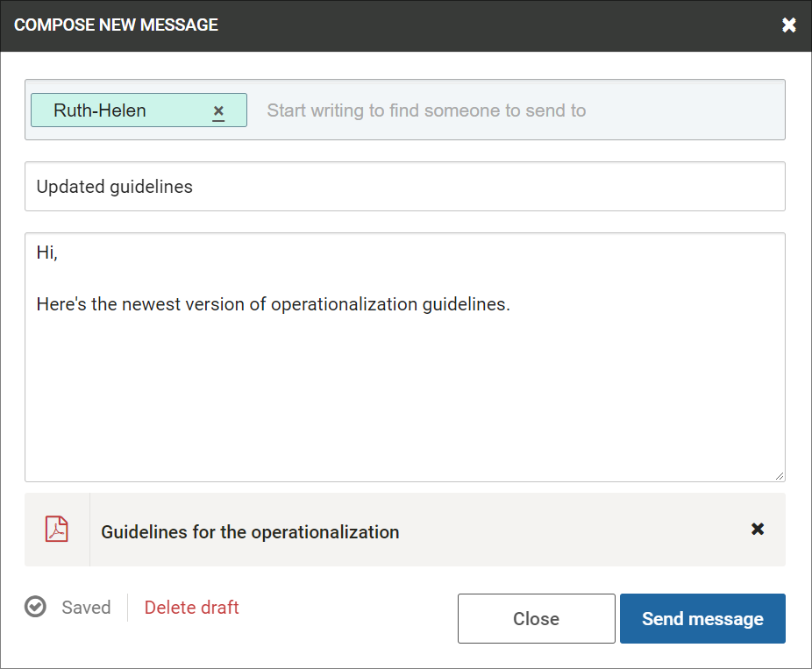Place cursor after 'Hi,' in message body
The width and height of the screenshot is (812, 669).
[x=59, y=253]
